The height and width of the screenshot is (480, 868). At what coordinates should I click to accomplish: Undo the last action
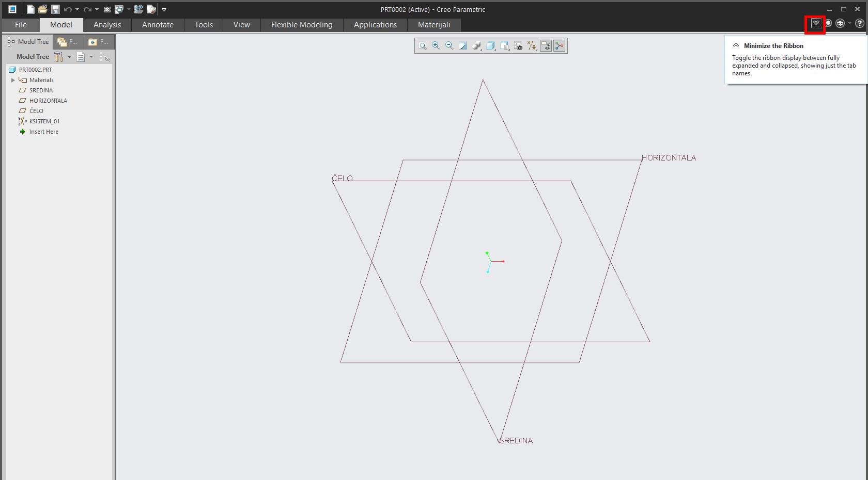click(x=68, y=9)
